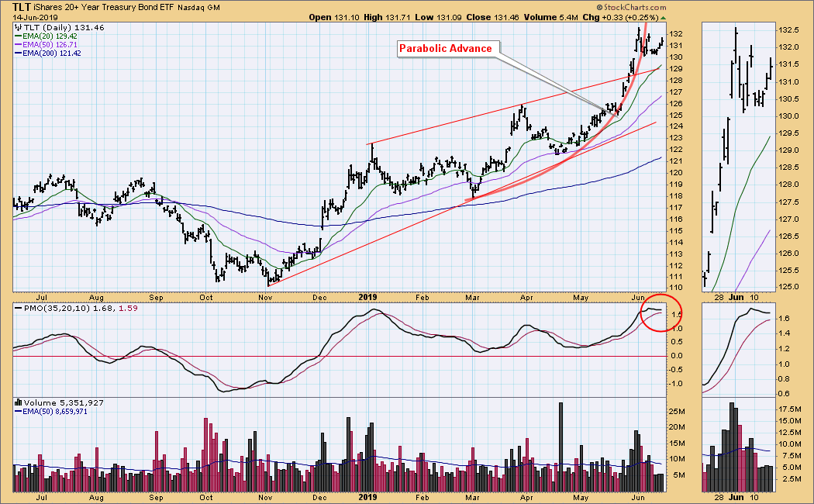This screenshot has height=504, width=814.
Task: Click the '110' label on the main price axis
Action: click(x=675, y=288)
